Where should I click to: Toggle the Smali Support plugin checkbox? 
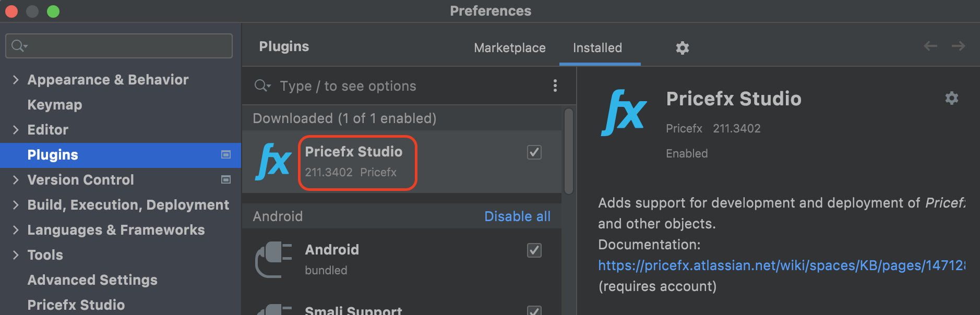(534, 311)
